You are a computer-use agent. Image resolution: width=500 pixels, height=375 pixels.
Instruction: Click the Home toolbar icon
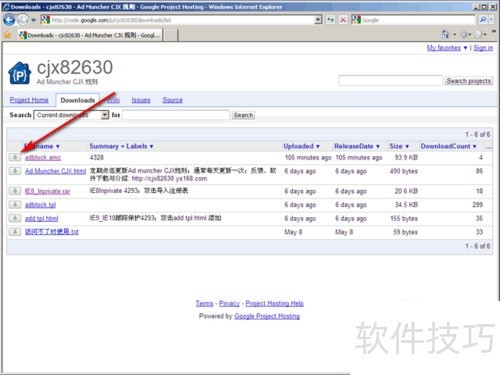pos(445,34)
